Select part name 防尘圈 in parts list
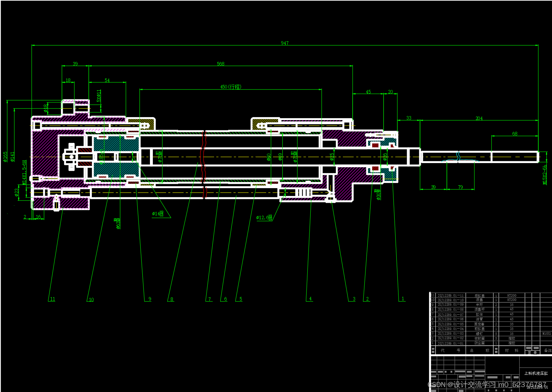This screenshot has width=552, height=392. coord(480,343)
